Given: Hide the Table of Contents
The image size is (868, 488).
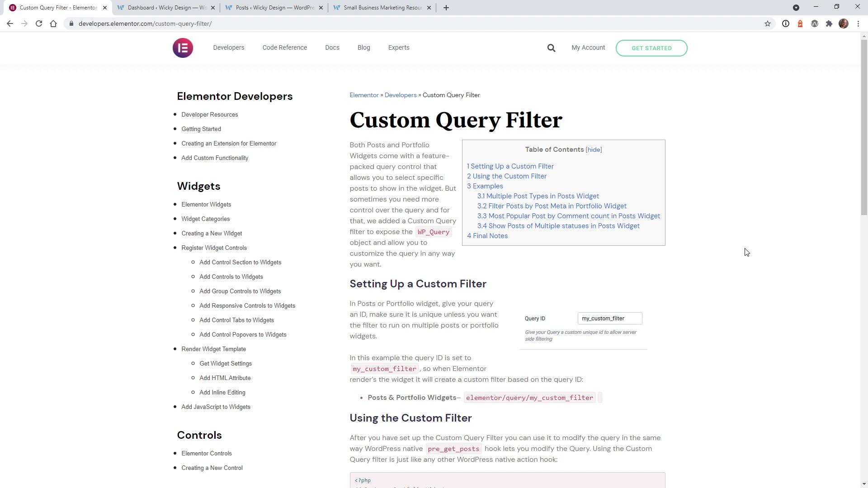Looking at the screenshot, I should coord(594,150).
